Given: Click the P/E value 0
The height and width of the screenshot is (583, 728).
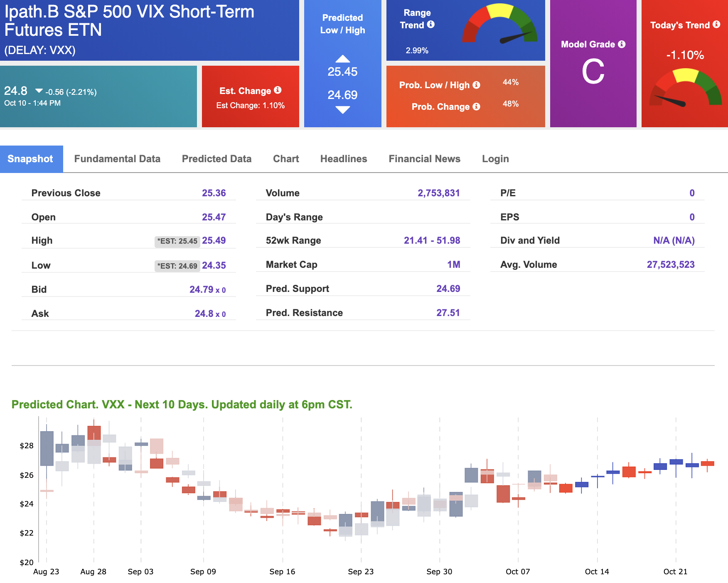Looking at the screenshot, I should click(x=692, y=193).
